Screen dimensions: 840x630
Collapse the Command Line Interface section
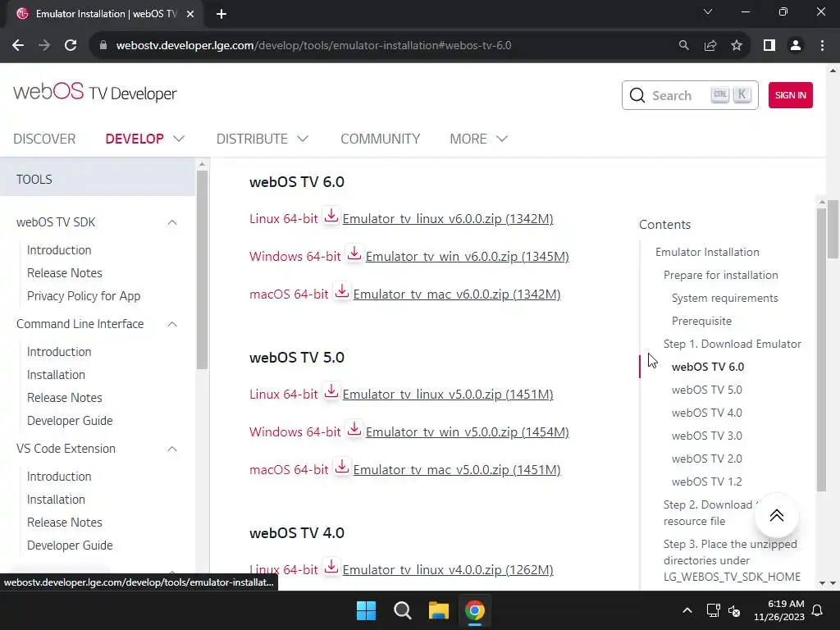(172, 324)
